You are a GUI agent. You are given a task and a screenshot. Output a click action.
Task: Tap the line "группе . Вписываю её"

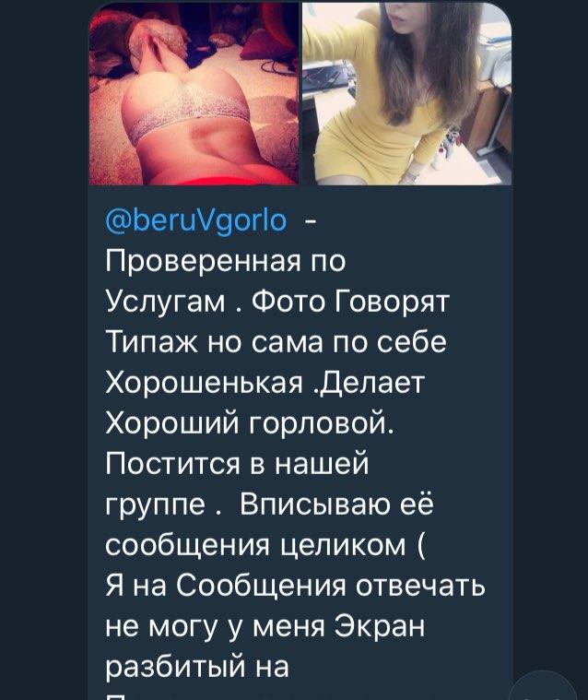(x=270, y=504)
